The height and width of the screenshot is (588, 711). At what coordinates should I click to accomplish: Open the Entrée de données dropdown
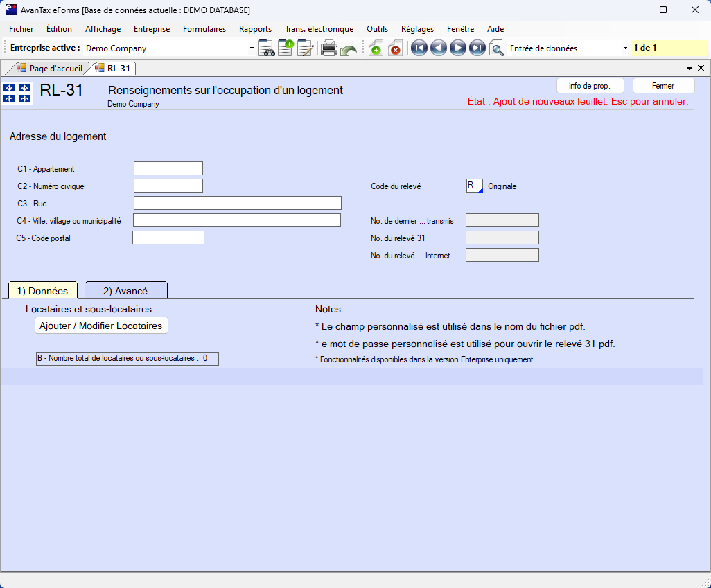[625, 48]
